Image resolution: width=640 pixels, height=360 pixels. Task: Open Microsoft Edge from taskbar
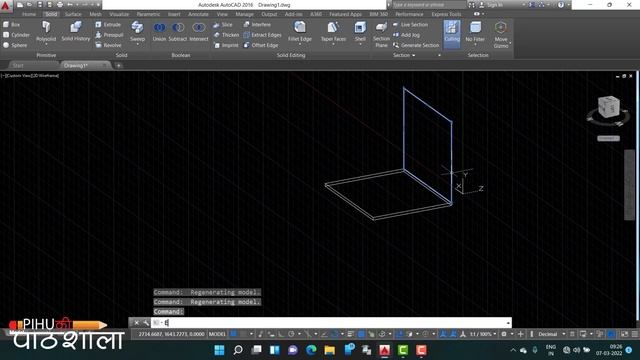311,350
